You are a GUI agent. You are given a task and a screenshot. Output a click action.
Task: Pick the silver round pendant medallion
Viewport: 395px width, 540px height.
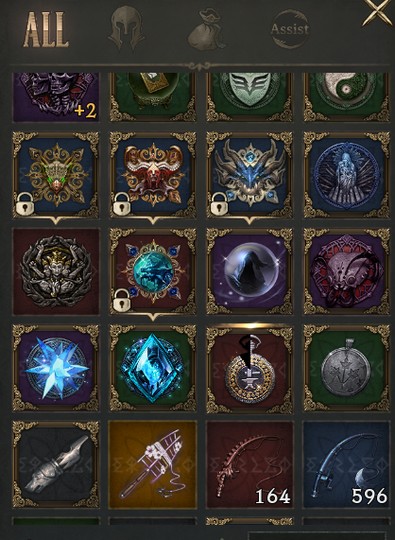(346, 368)
